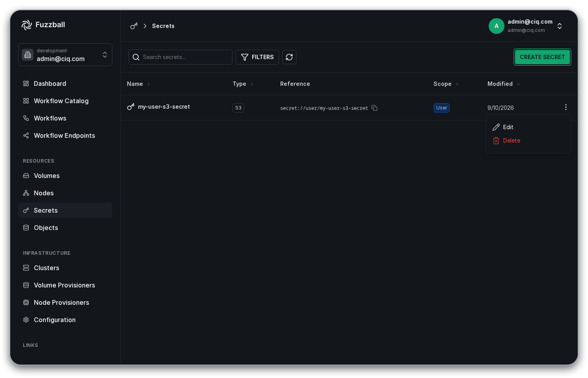Image resolution: width=588 pixels, height=378 pixels.
Task: Sort the table by Type column
Action: (243, 84)
